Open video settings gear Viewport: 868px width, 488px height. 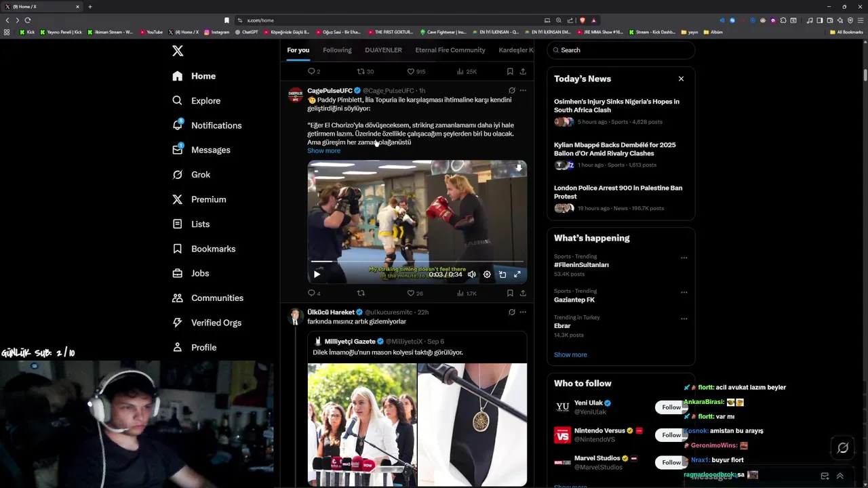pyautogui.click(x=487, y=274)
